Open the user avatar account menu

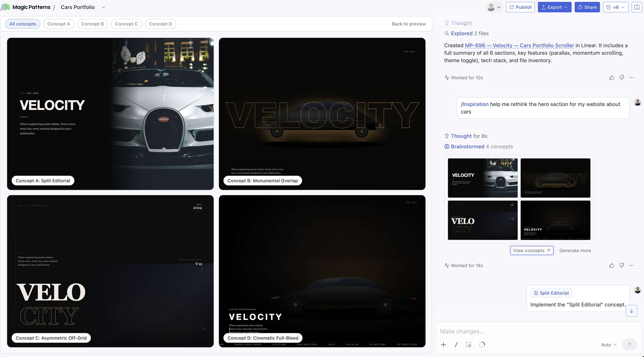click(493, 7)
